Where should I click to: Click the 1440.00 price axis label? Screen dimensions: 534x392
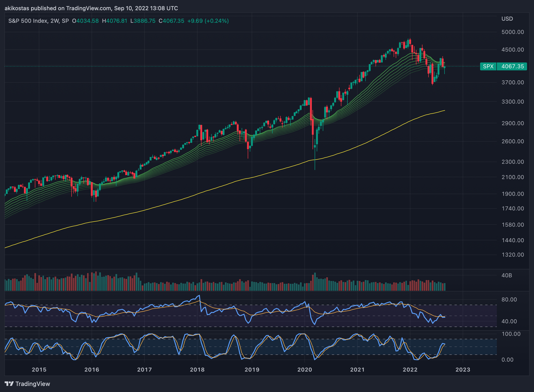[513, 240]
